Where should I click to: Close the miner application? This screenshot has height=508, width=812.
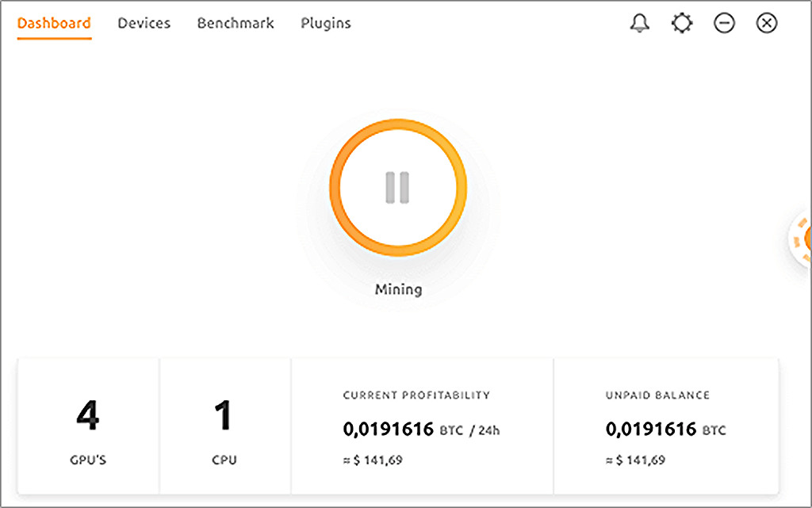(766, 24)
